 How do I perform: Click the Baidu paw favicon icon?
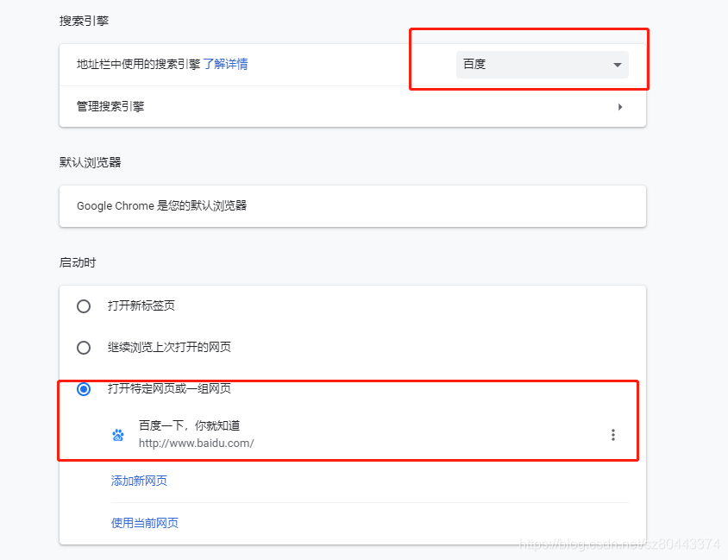118,435
